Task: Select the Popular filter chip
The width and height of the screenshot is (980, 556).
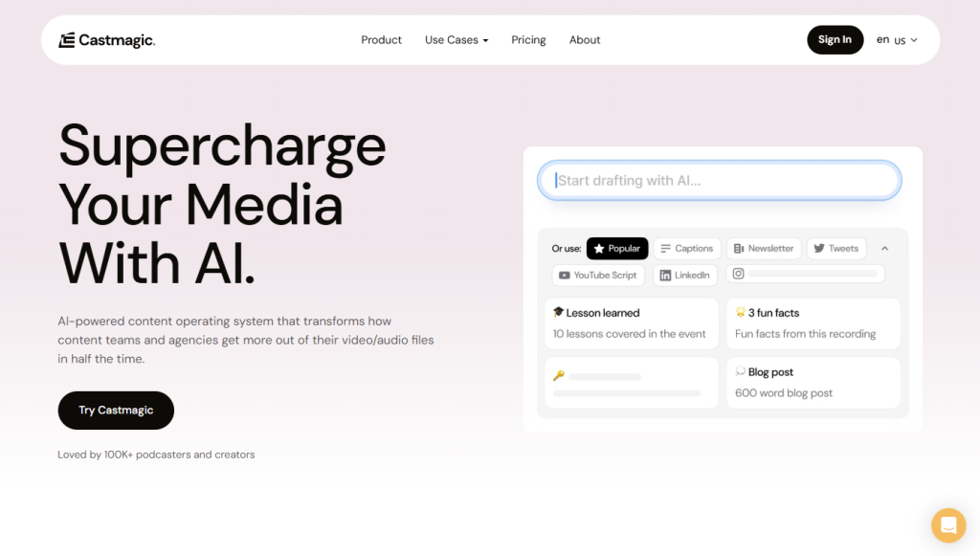Action: point(617,249)
